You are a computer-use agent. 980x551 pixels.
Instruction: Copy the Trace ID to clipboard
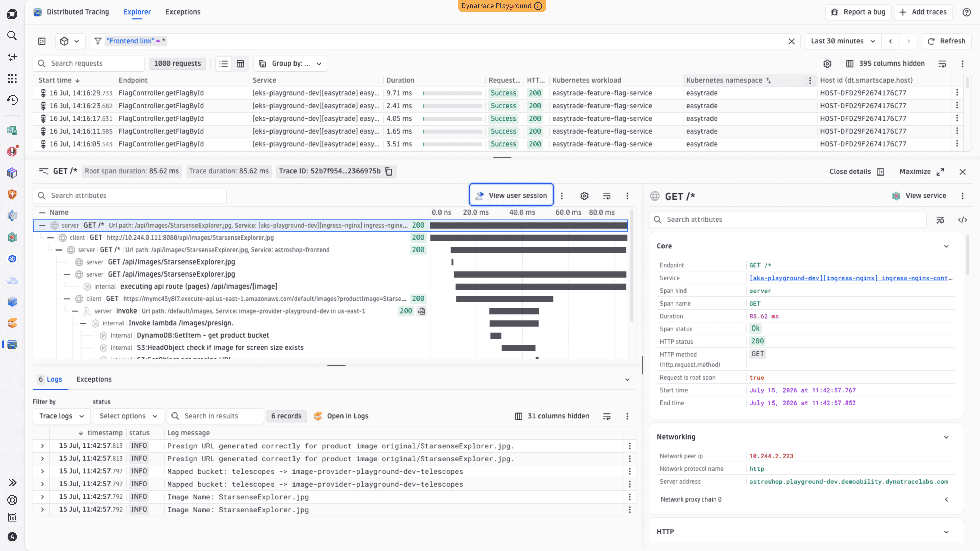pos(388,171)
